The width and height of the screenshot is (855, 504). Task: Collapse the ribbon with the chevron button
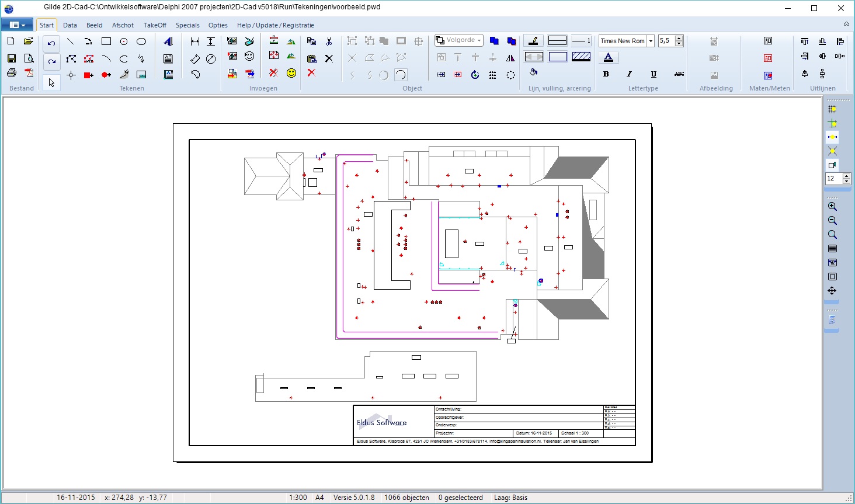click(846, 25)
